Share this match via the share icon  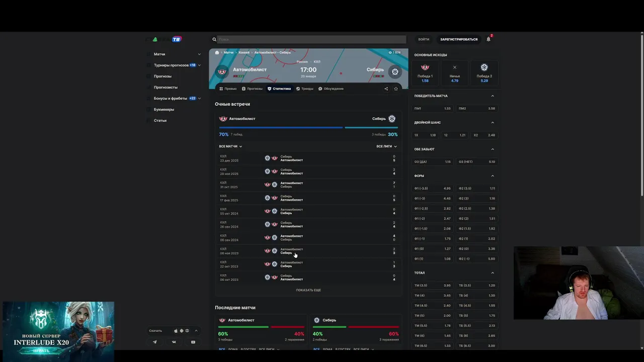click(386, 88)
